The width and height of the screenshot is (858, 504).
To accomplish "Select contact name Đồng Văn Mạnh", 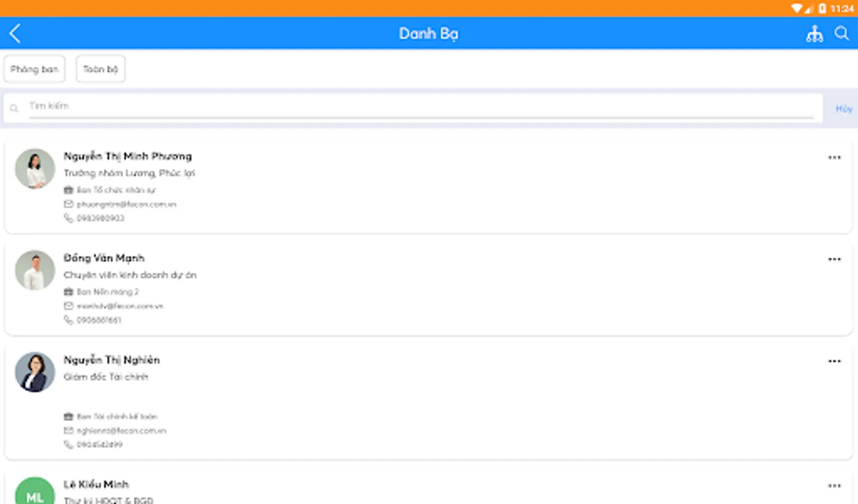I will [x=104, y=258].
